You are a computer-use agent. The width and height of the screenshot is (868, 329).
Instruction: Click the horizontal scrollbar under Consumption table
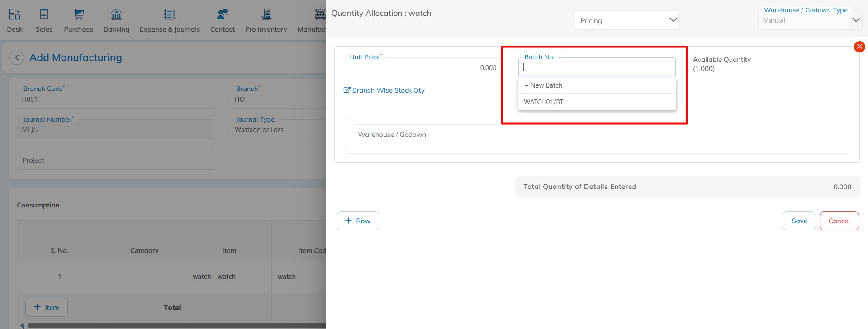[176, 325]
